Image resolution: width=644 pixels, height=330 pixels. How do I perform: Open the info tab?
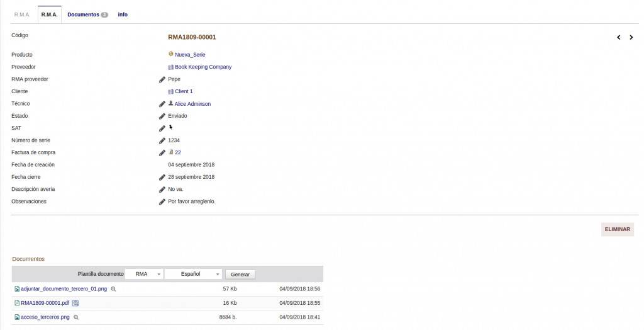tap(123, 14)
